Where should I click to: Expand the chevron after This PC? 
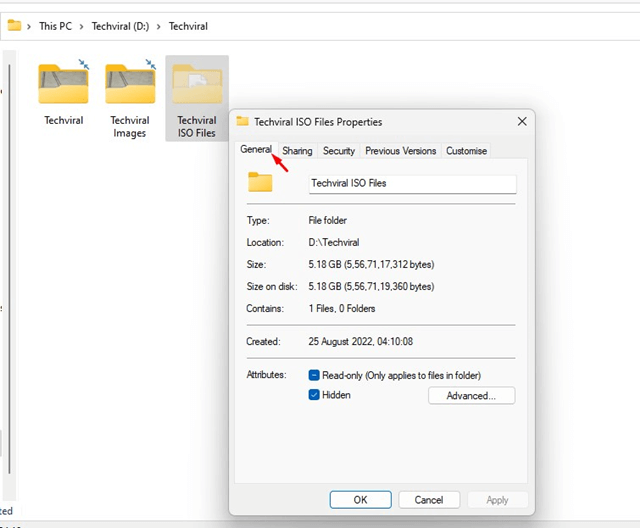coord(81,27)
